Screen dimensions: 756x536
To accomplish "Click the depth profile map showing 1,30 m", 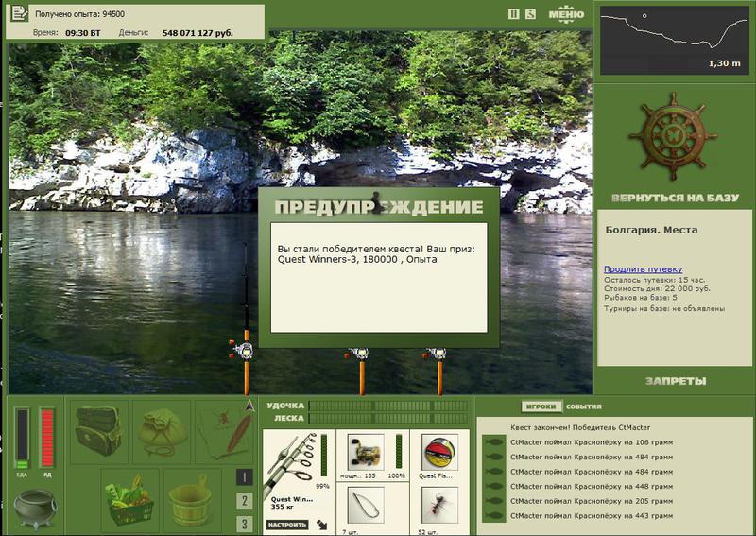I will 675,40.
